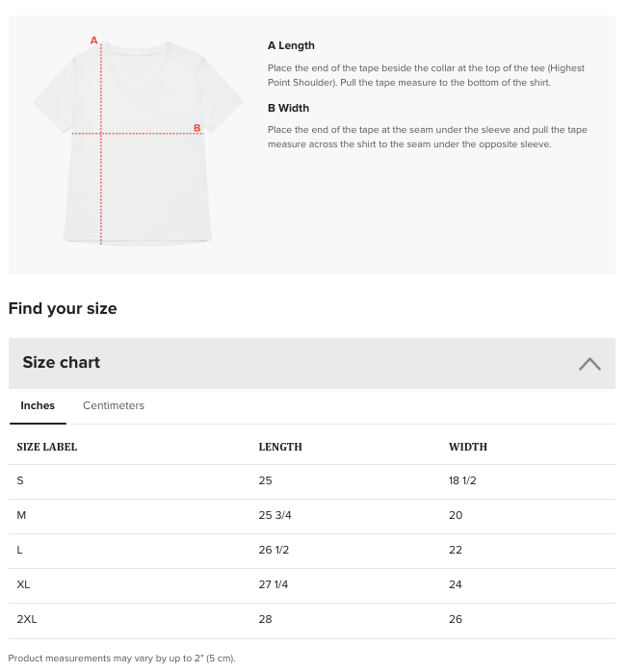The width and height of the screenshot is (628, 672).
Task: Select the S size row label
Action: tap(20, 480)
